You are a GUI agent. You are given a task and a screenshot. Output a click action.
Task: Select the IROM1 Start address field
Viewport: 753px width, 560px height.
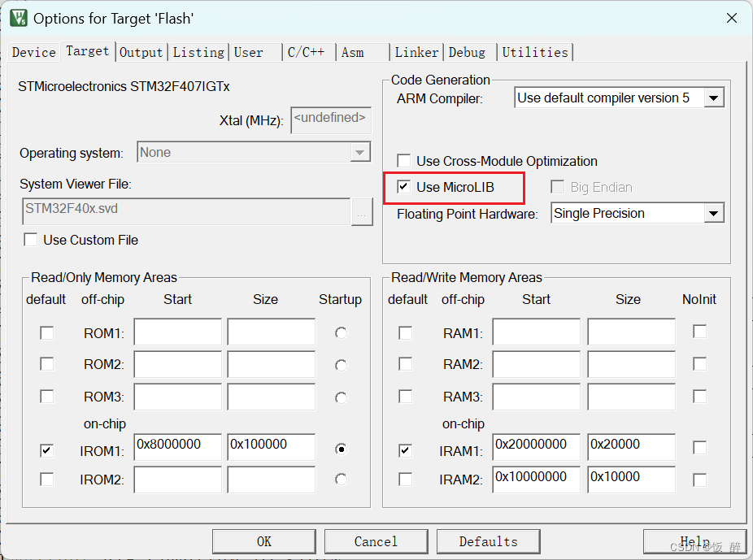click(x=177, y=447)
